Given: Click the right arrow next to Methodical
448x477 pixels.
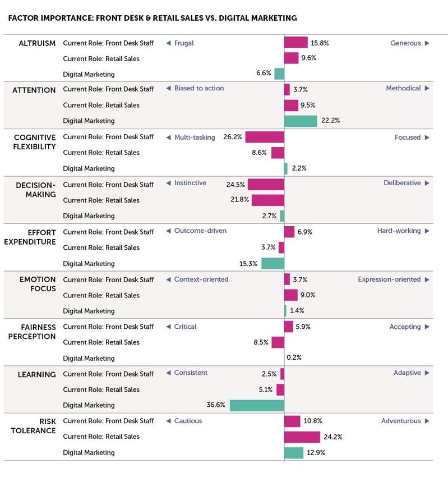Looking at the screenshot, I should pyautogui.click(x=427, y=88).
